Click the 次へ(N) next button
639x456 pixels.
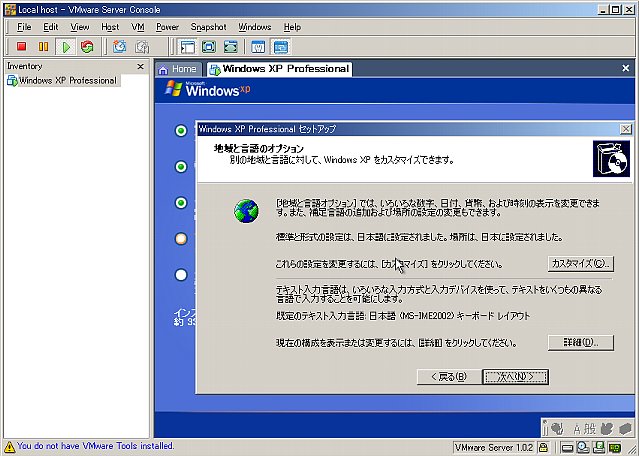pos(516,377)
